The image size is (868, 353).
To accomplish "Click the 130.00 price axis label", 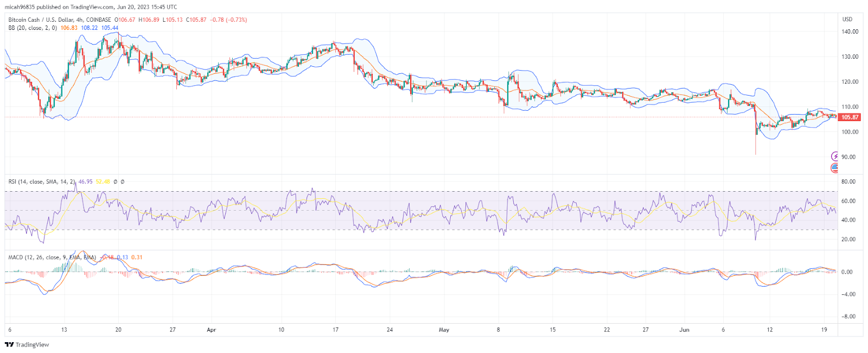I will click(850, 56).
